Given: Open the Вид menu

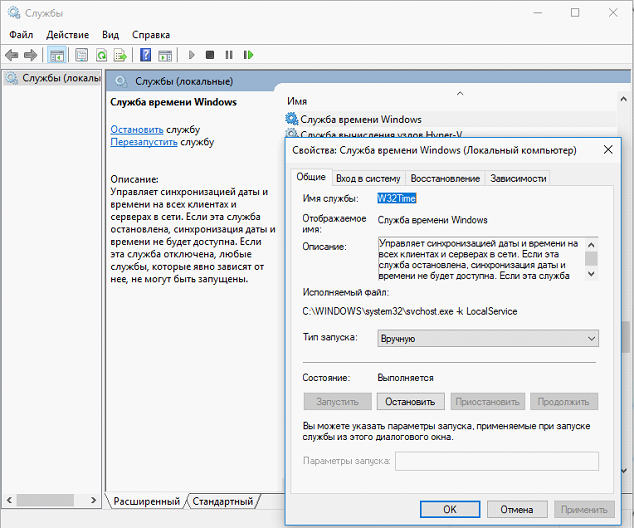Looking at the screenshot, I should (111, 35).
